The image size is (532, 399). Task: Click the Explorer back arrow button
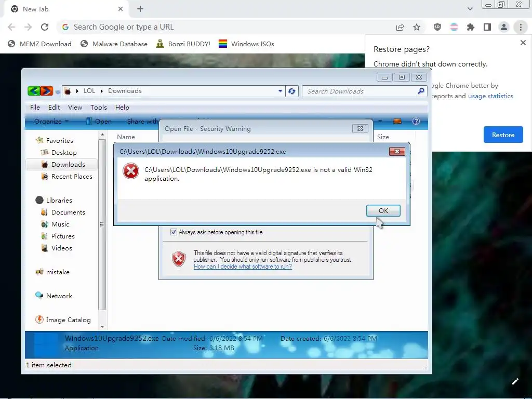click(34, 91)
